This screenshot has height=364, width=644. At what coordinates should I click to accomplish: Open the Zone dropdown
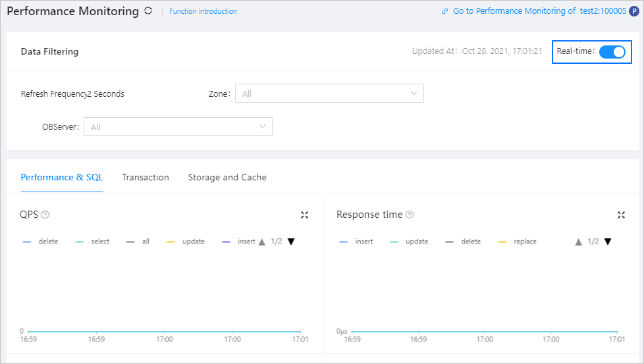pyautogui.click(x=329, y=93)
